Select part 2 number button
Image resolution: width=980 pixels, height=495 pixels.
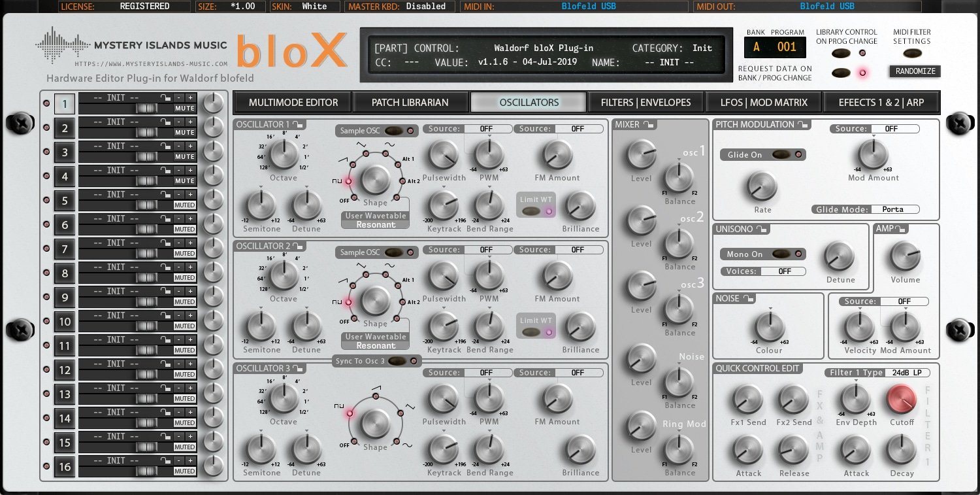65,128
